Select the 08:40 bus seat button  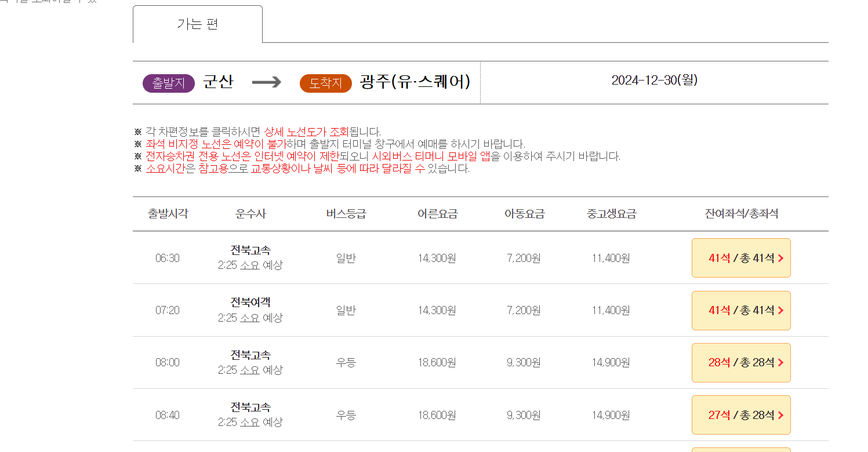741,415
